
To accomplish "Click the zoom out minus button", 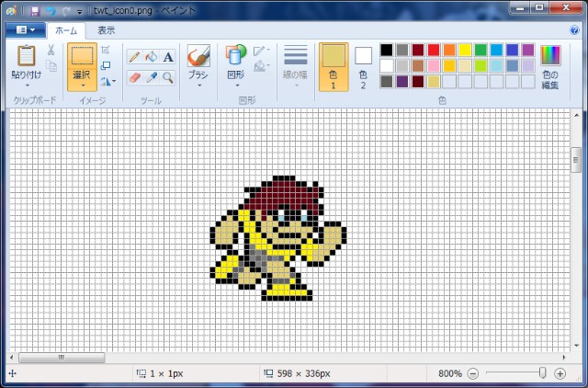I will (473, 373).
